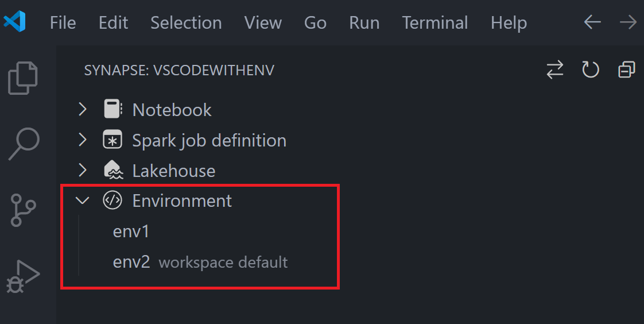Refresh the Synapse workspace tree

tap(591, 70)
